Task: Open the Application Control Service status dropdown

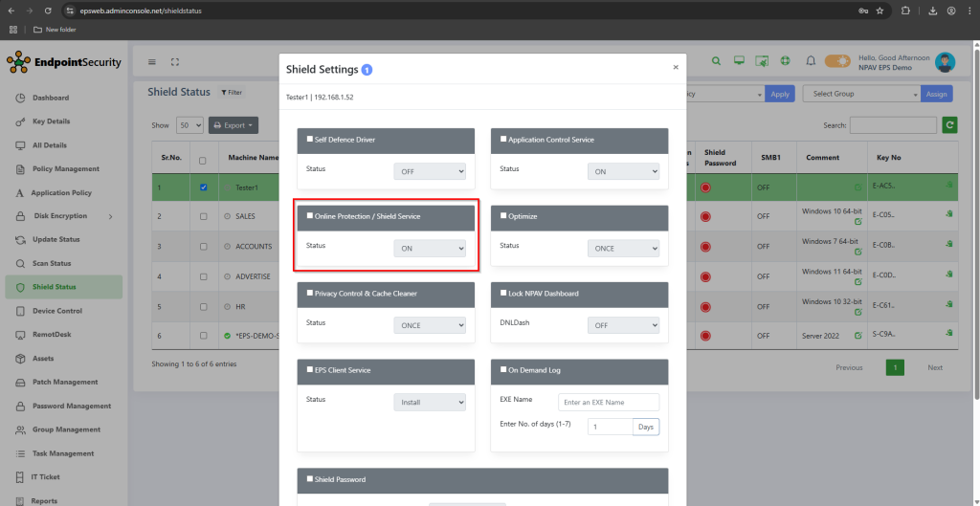Action: 623,171
